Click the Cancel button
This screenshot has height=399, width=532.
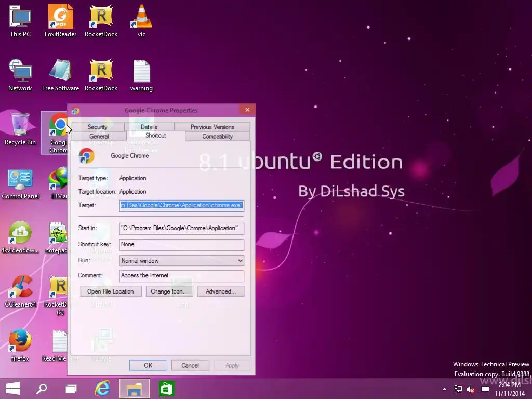coord(190,365)
